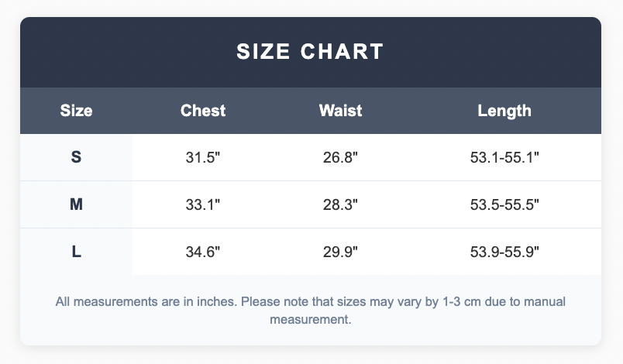The width and height of the screenshot is (623, 364).
Task: Select the Length column header
Action: 504,111
